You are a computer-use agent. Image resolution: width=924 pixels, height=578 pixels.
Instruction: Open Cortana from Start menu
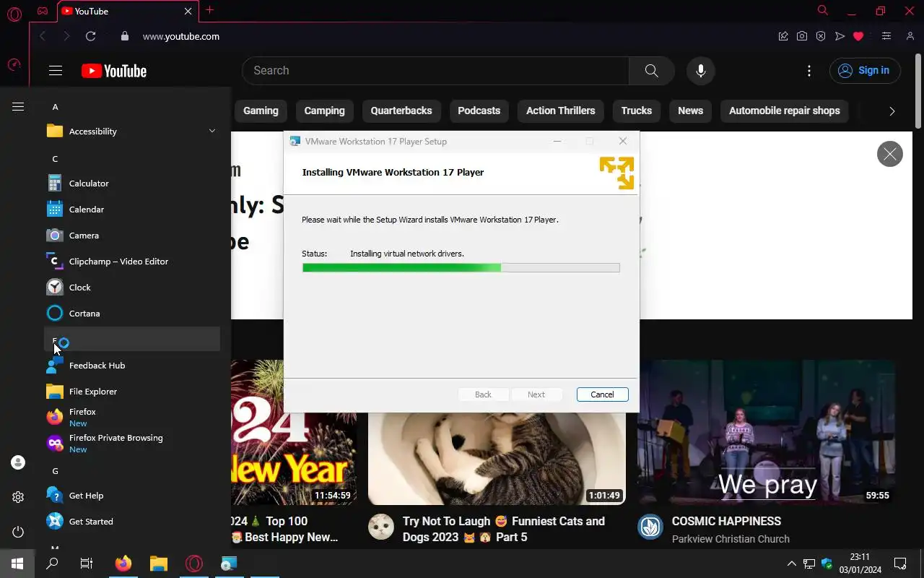pyautogui.click(x=132, y=314)
